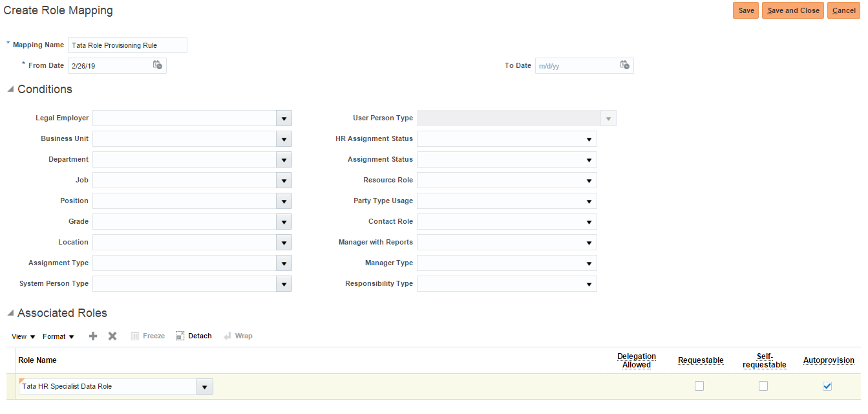Enable the Requestable checkbox
This screenshot has height=414, width=868.
[699, 386]
